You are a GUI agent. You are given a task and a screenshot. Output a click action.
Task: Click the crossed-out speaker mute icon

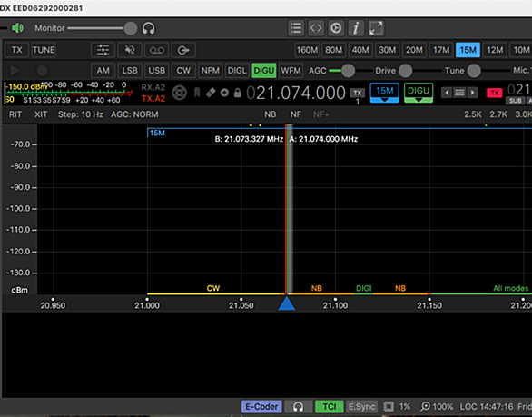[130, 50]
